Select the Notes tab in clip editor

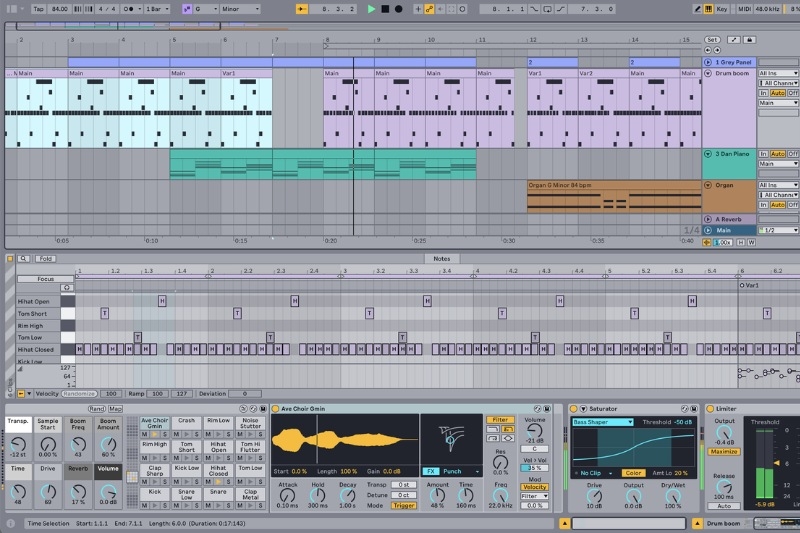click(x=442, y=259)
